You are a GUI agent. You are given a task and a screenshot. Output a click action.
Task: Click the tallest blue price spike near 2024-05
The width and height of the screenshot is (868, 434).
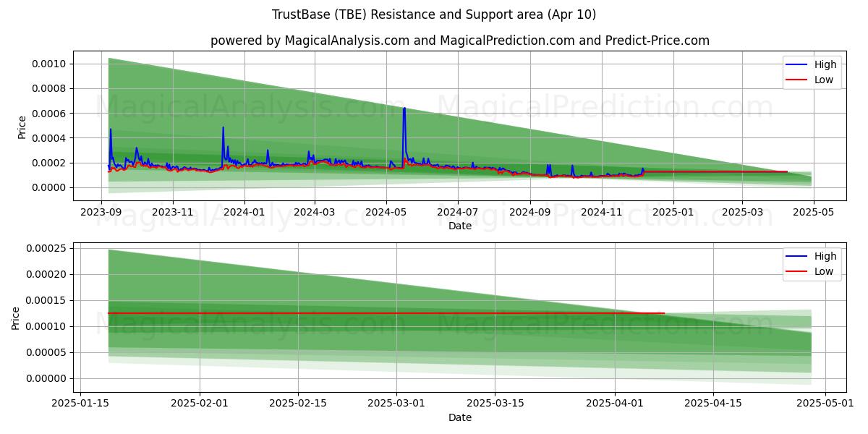(x=404, y=109)
